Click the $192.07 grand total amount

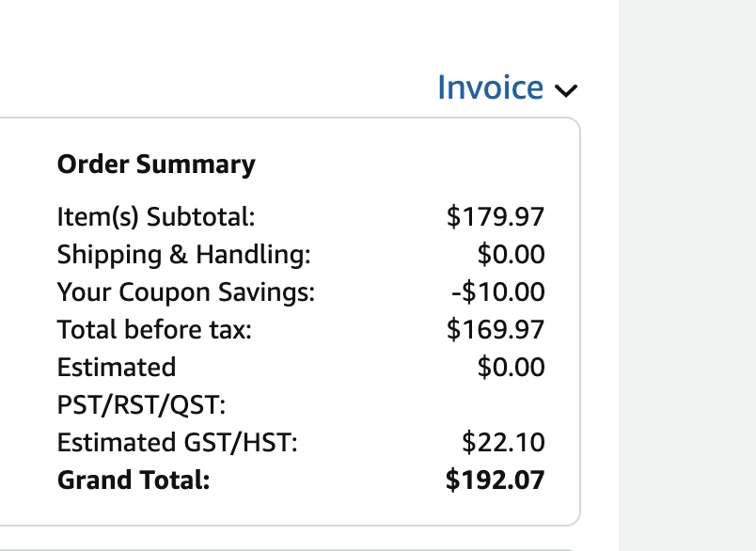[x=496, y=480]
